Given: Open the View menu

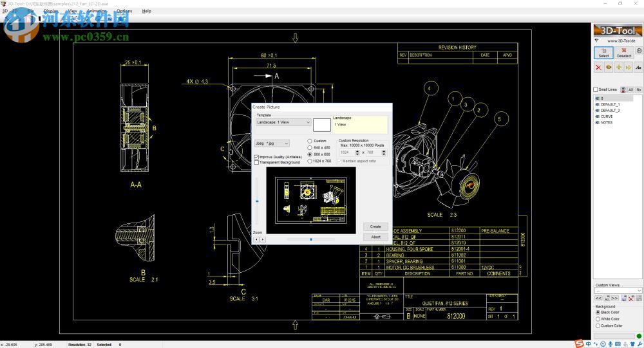Looking at the screenshot, I should (72, 11).
